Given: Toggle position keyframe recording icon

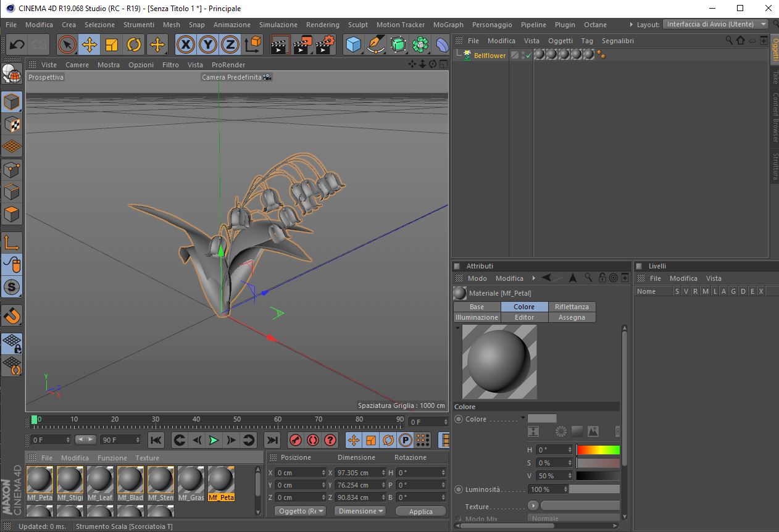Looking at the screenshot, I should 354,440.
